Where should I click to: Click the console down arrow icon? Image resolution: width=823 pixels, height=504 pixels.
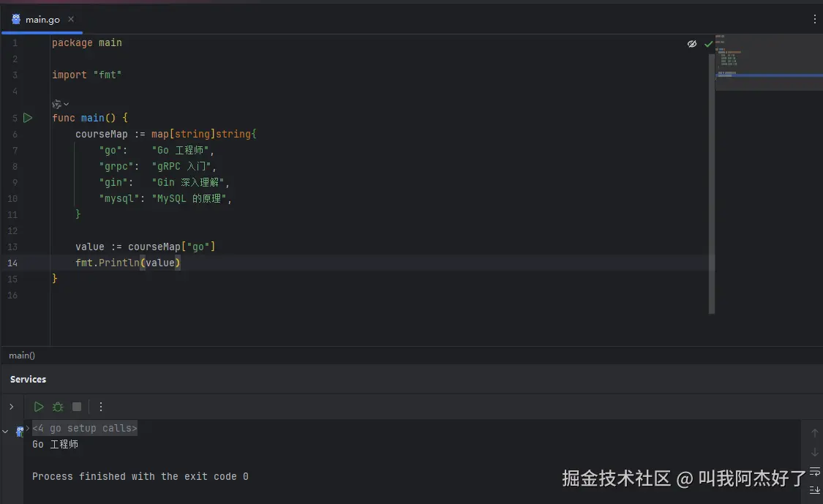click(815, 452)
